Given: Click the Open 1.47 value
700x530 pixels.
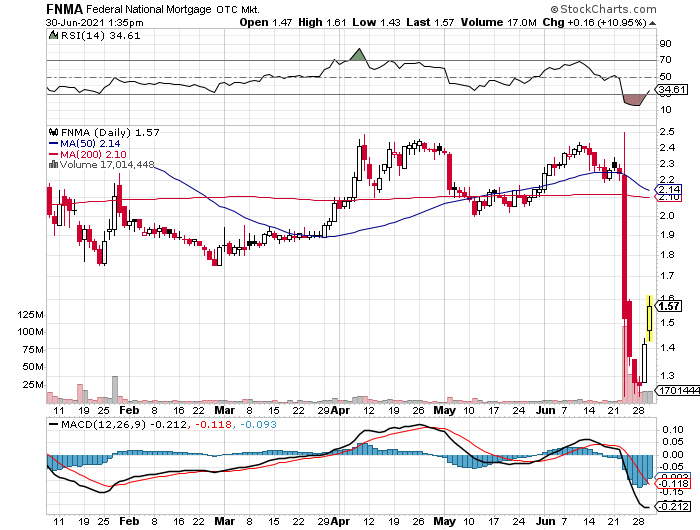Looking at the screenshot, I should (266, 22).
